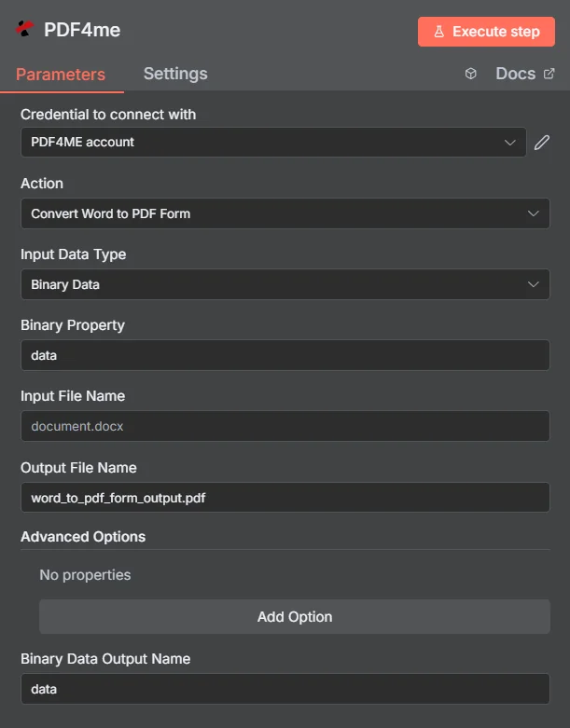Click the flask icon on Execute step
570x728 pixels.
[439, 32]
